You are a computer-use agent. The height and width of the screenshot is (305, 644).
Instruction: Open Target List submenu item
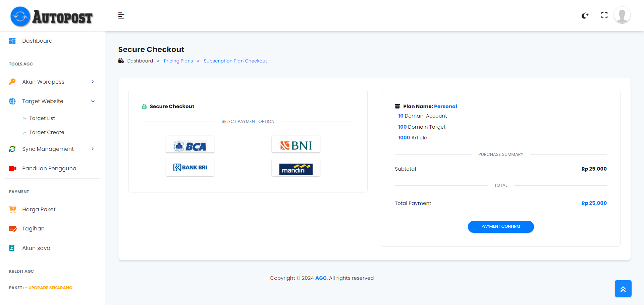click(42, 118)
